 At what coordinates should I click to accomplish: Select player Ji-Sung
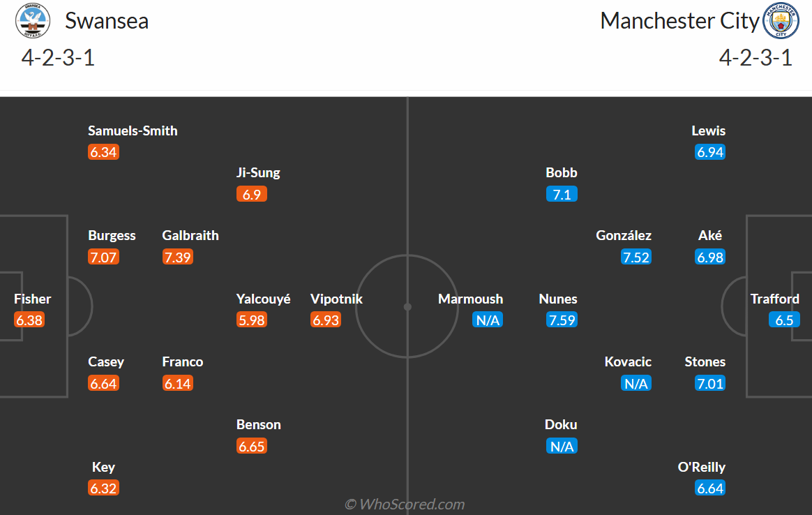[258, 172]
